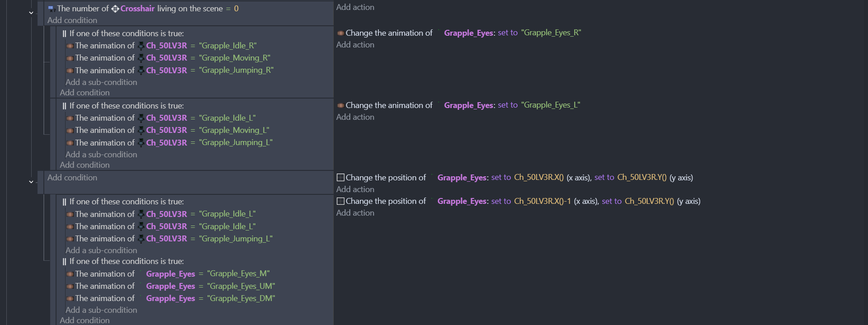Click the Ch_50LV3R sprite icon beside "Grapple_Moving_L"

(x=141, y=130)
